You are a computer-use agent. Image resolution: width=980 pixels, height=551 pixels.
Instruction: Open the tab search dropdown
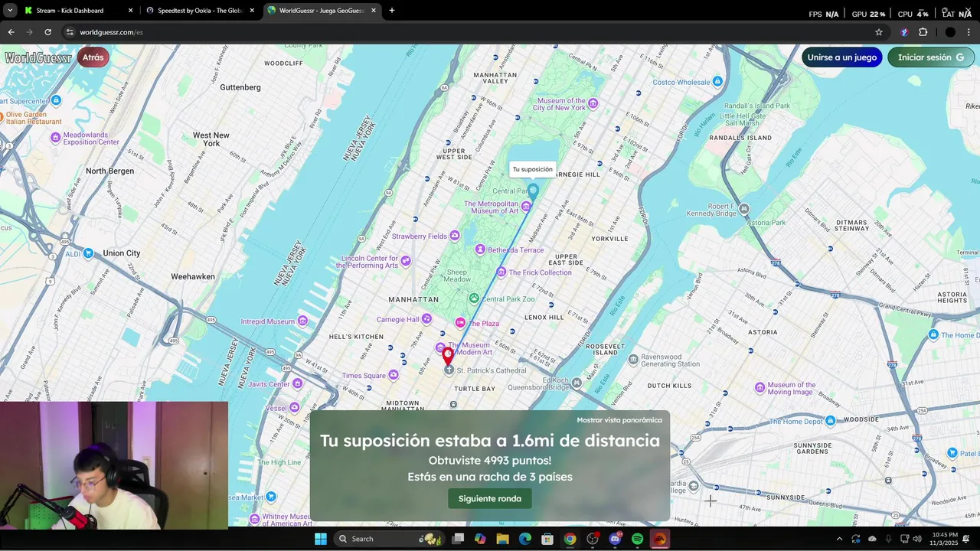coord(9,11)
